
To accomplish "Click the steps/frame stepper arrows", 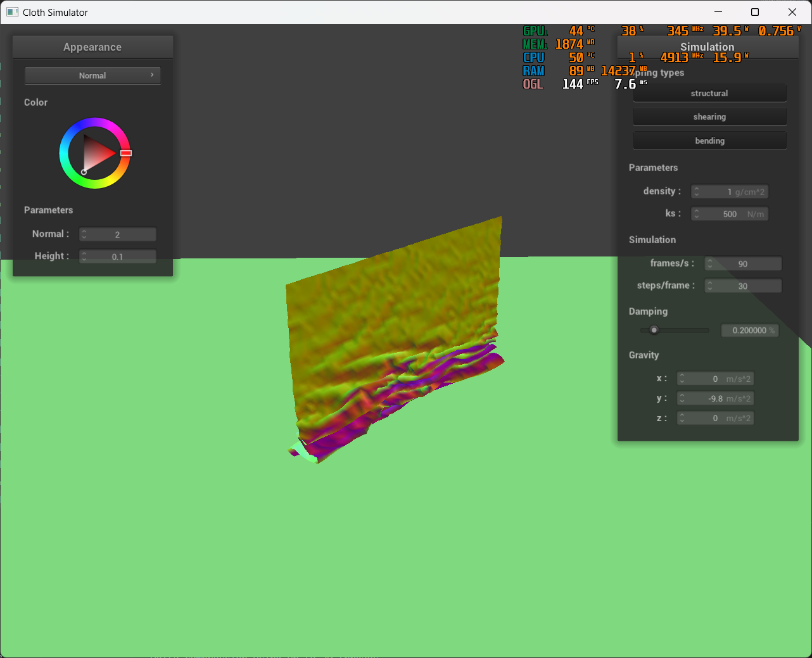I will [710, 286].
